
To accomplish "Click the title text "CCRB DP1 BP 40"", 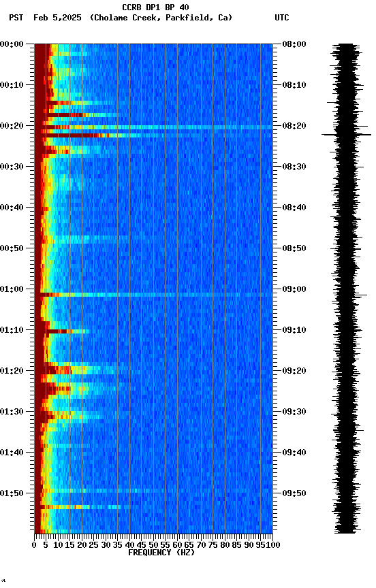I will point(155,7).
